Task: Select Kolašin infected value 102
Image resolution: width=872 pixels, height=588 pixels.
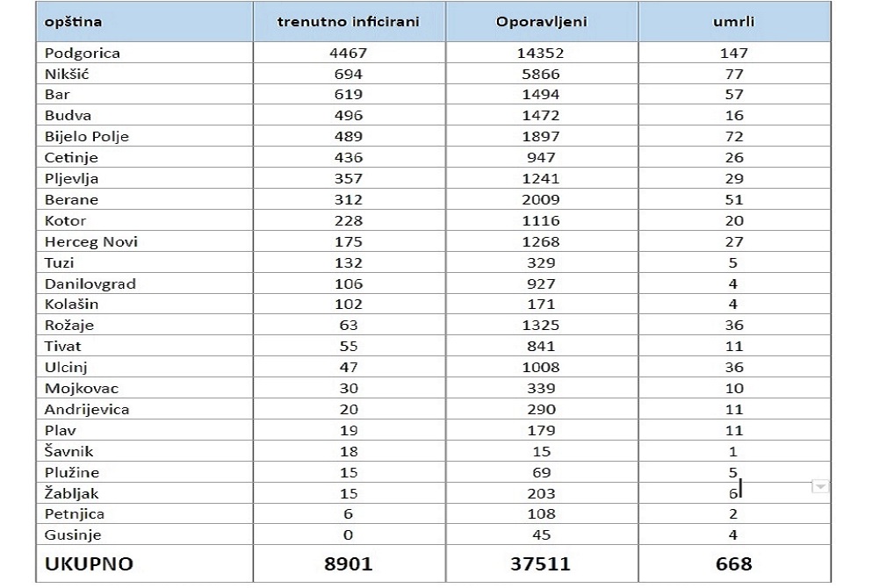Action: tap(348, 305)
